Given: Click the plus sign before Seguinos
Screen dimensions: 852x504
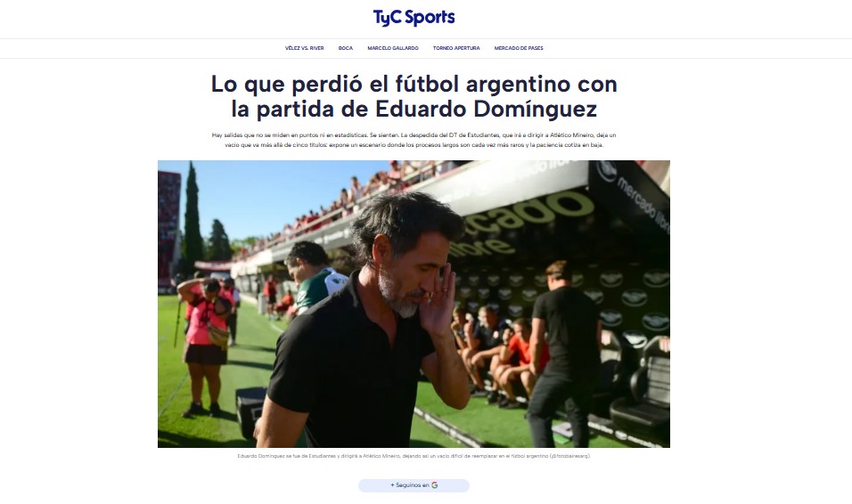Looking at the screenshot, I should (x=392, y=485).
